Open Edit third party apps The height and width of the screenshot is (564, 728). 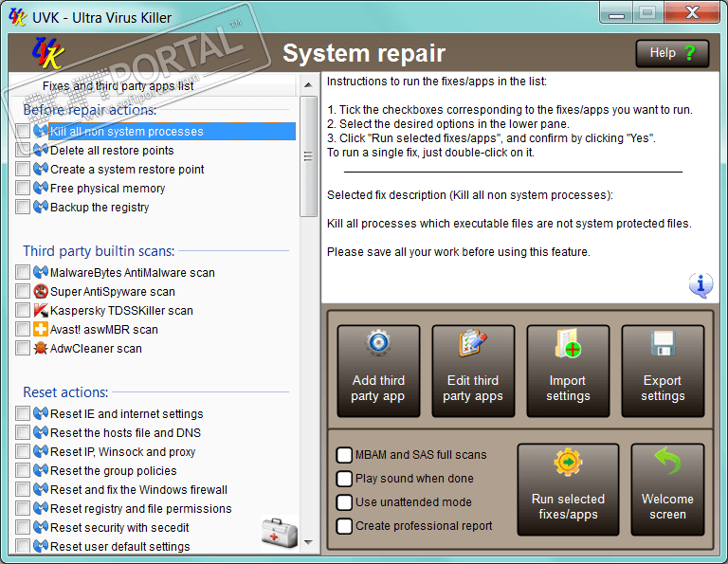(473, 371)
